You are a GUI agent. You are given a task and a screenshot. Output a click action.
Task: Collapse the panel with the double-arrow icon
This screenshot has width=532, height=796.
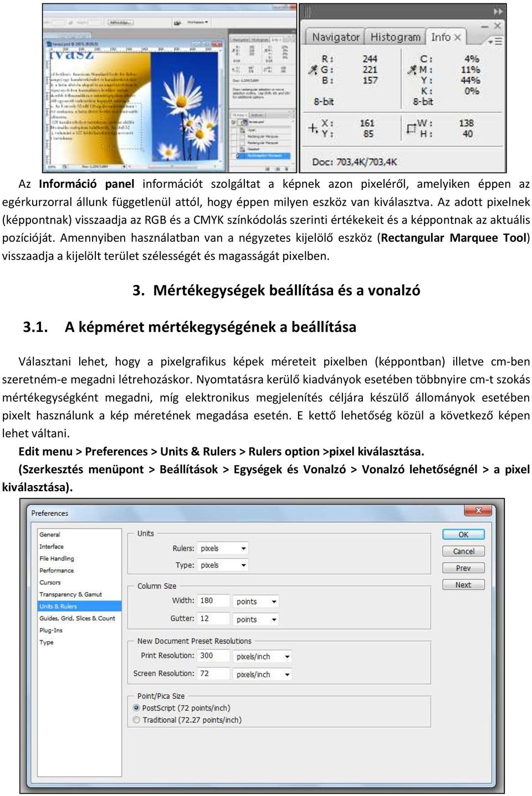click(498, 11)
